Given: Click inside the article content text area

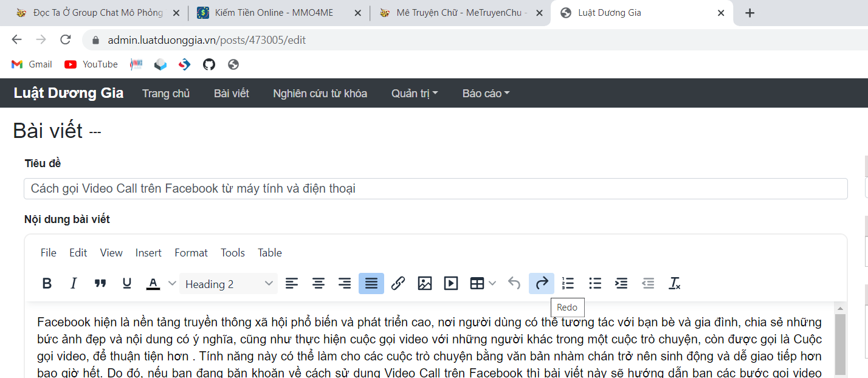Looking at the screenshot, I should click(429, 339).
